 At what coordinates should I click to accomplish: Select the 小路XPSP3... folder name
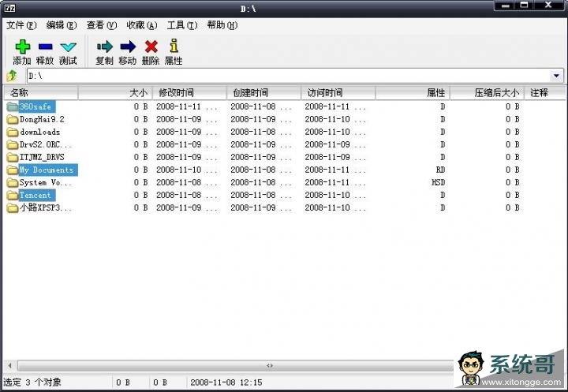coord(46,208)
